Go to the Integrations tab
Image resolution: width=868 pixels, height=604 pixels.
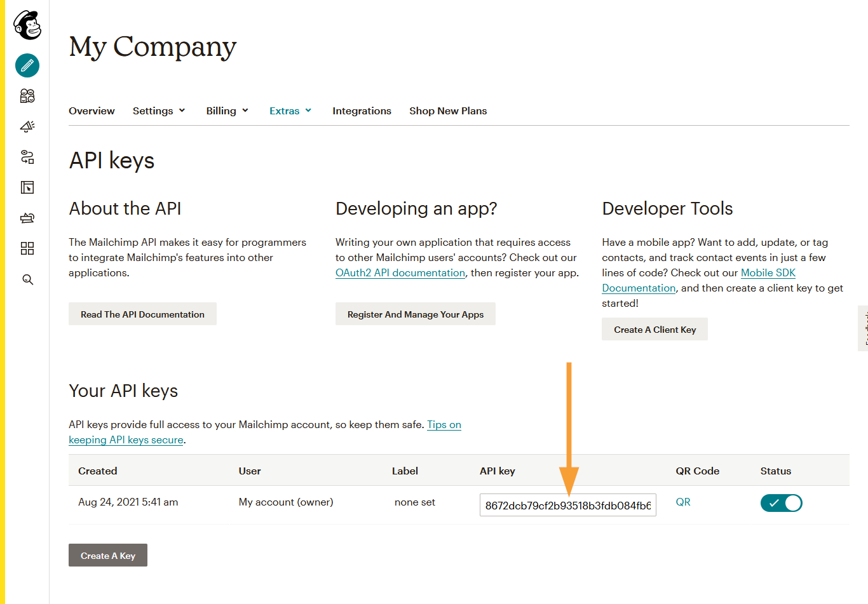[362, 111]
